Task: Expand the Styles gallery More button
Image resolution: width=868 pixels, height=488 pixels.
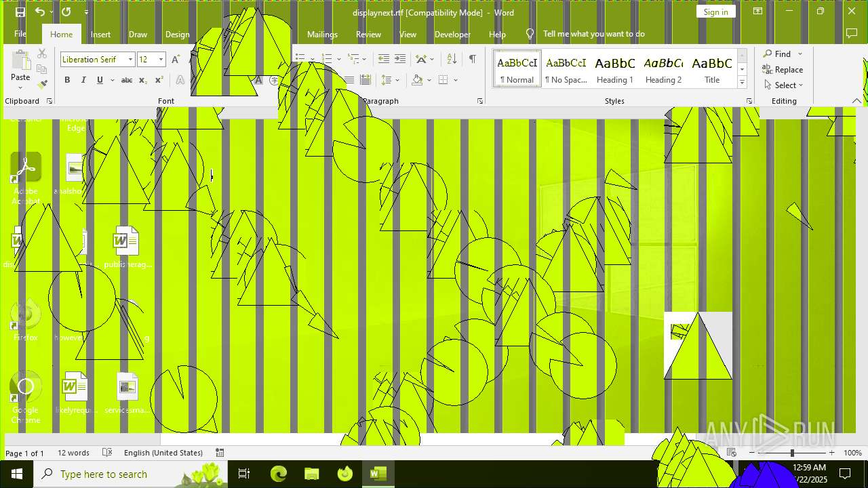Action: 742,82
